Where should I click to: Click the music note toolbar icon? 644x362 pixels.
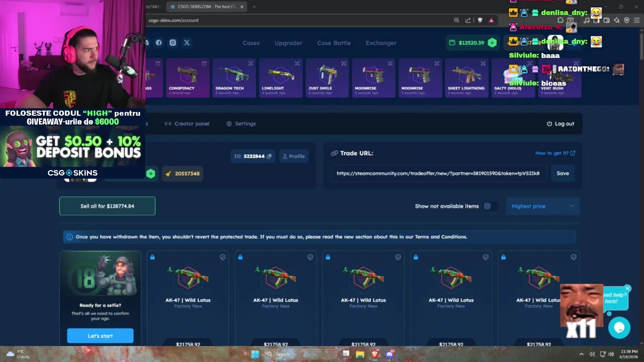pyautogui.click(x=587, y=20)
